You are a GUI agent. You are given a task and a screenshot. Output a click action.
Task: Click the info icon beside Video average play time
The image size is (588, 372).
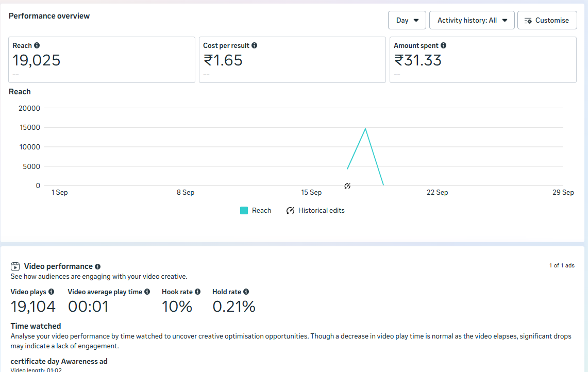[x=147, y=292]
